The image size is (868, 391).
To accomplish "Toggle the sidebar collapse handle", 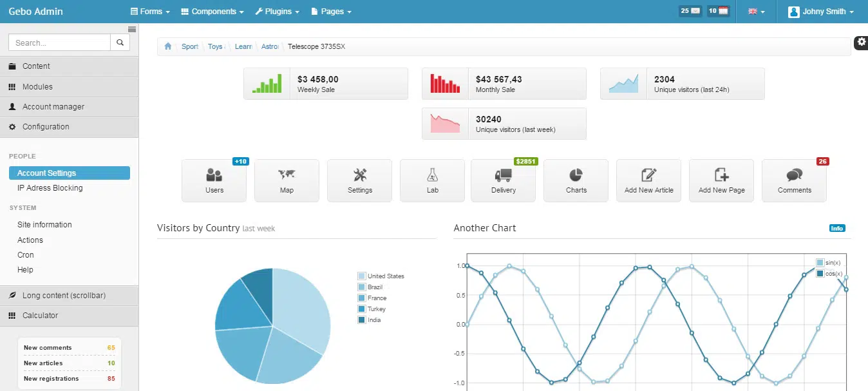I will (x=132, y=29).
